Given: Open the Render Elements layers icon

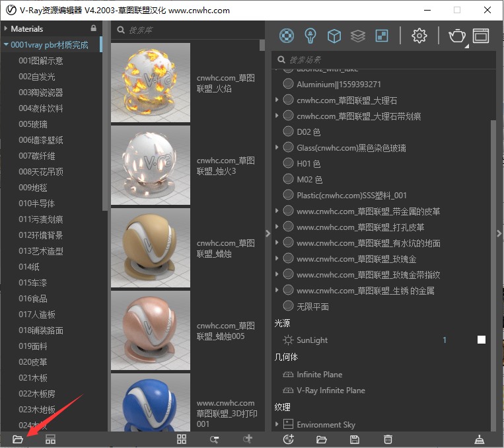Looking at the screenshot, I should (358, 36).
